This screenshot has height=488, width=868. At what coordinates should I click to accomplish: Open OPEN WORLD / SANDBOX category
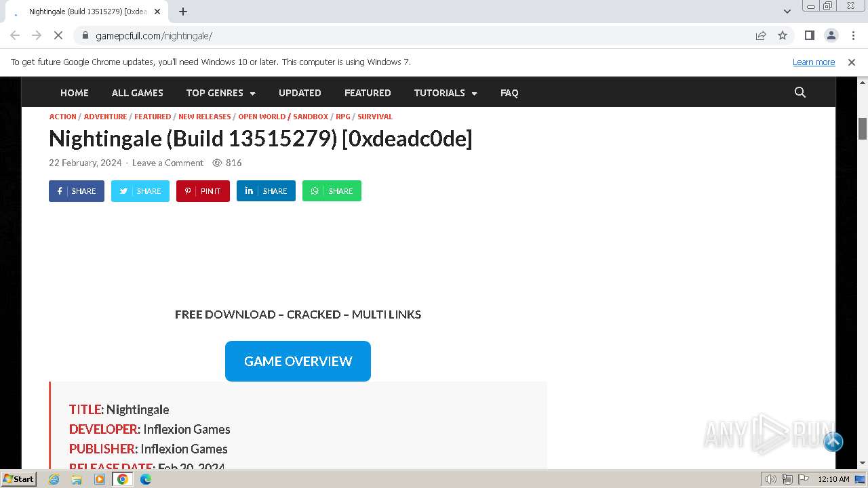283,117
